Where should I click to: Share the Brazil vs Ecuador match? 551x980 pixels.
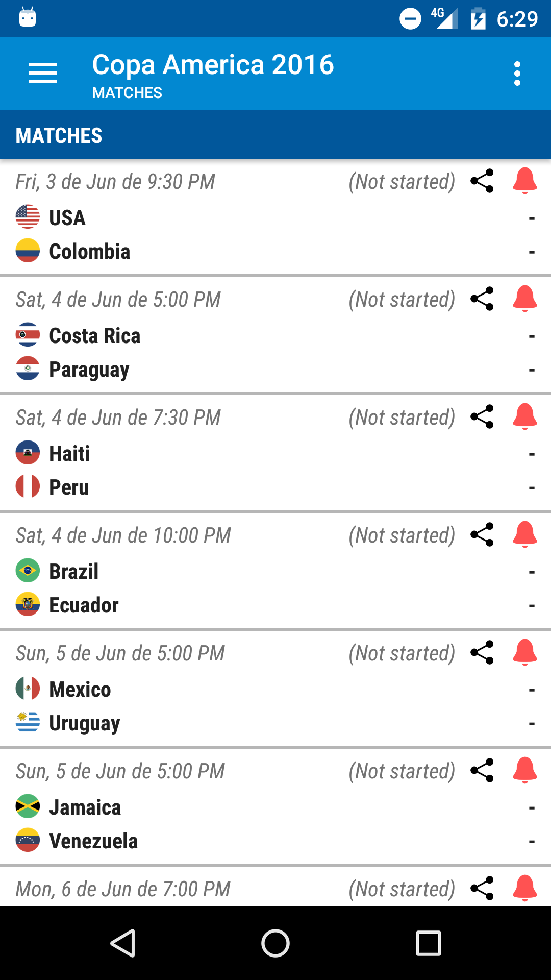pos(482,534)
